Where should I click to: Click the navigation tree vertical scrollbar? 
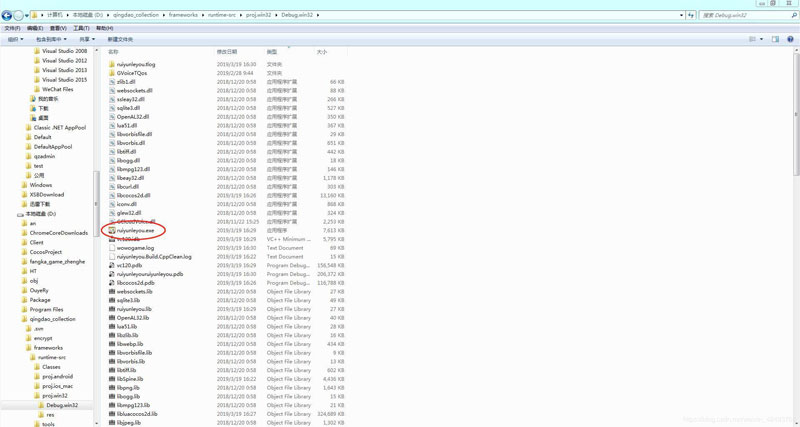click(x=95, y=203)
